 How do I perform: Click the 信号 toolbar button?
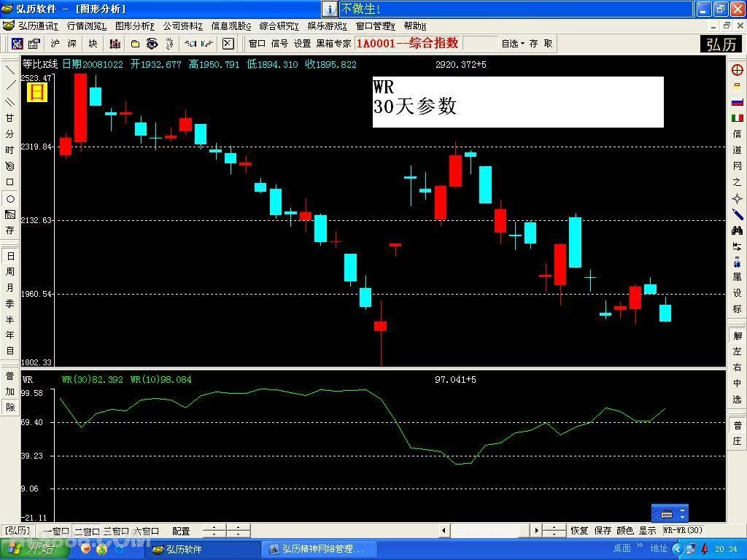(x=279, y=44)
